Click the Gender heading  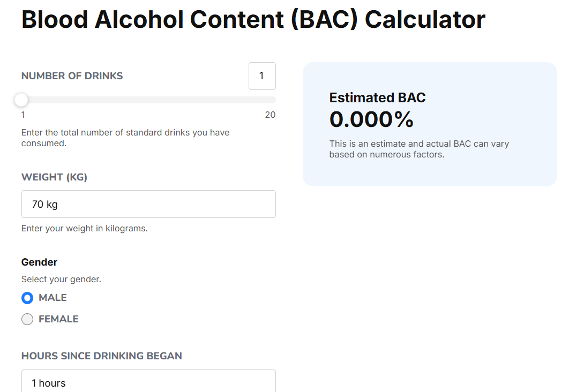pos(39,262)
